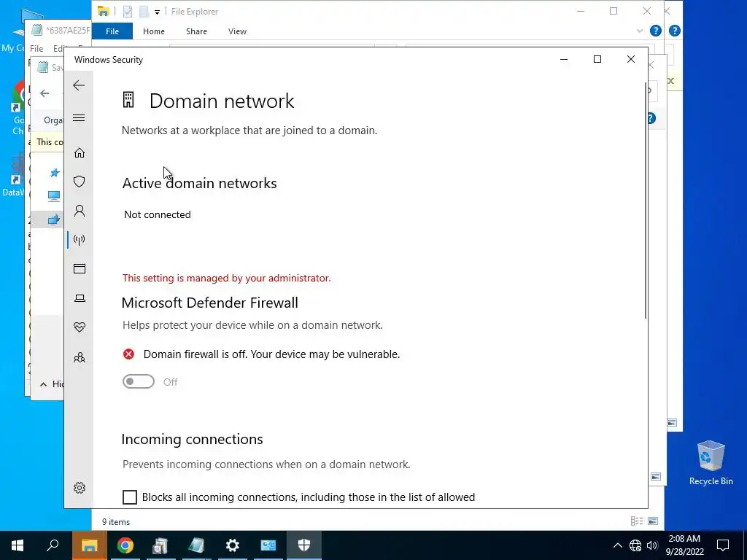
Task: Click the '9 items' status bar text
Action: (x=116, y=522)
